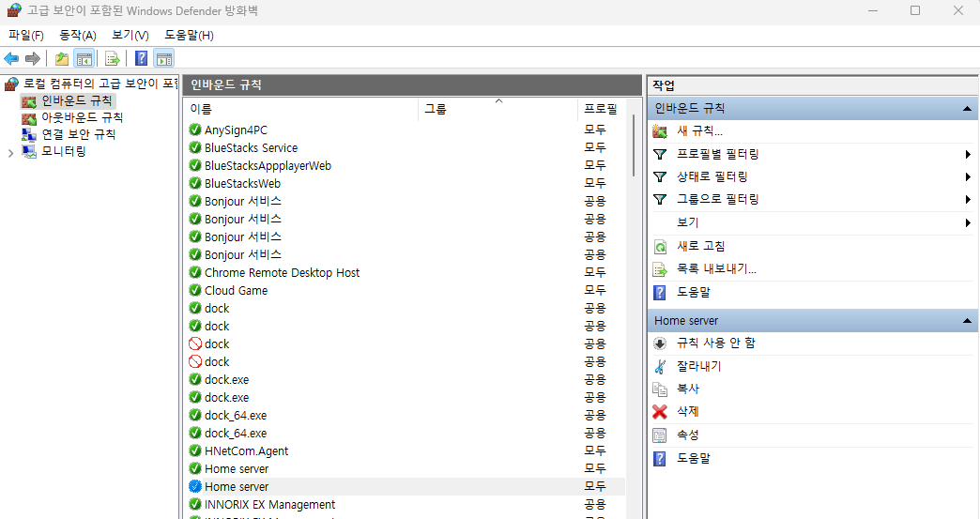Click the 모두 profile cell in AnySign4PC row

[x=595, y=130]
